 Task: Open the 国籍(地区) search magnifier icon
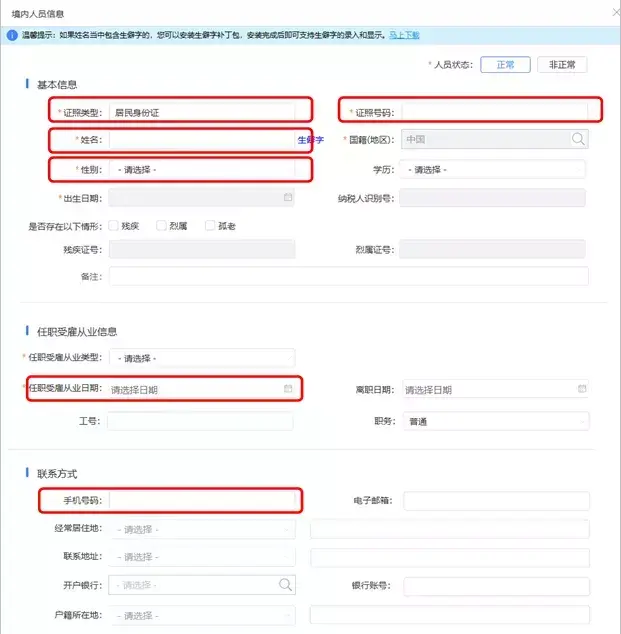click(x=578, y=139)
